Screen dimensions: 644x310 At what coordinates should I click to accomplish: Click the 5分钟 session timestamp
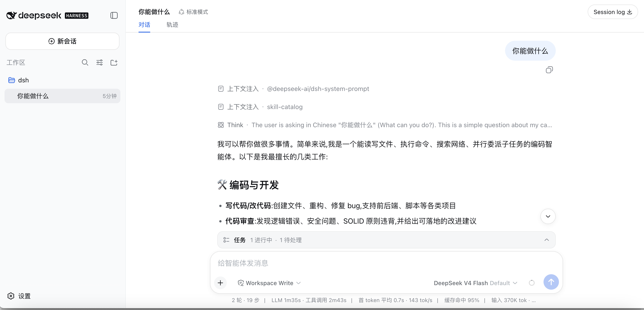tap(110, 96)
